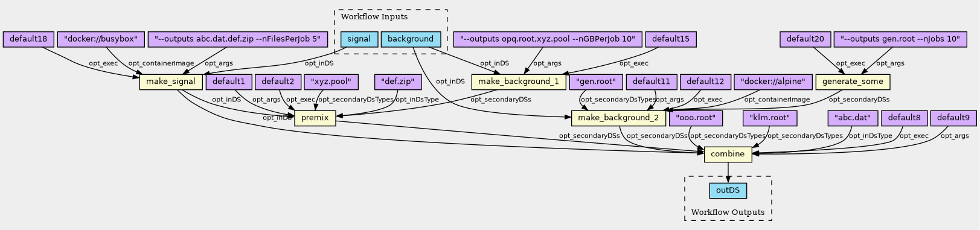Click the default20 parameter node
980x230 pixels.
(805, 40)
